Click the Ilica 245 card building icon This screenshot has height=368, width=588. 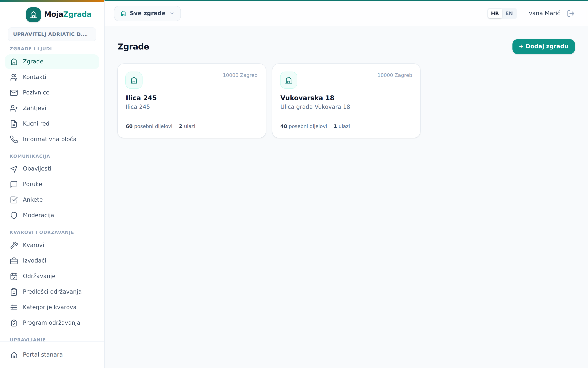point(134,80)
